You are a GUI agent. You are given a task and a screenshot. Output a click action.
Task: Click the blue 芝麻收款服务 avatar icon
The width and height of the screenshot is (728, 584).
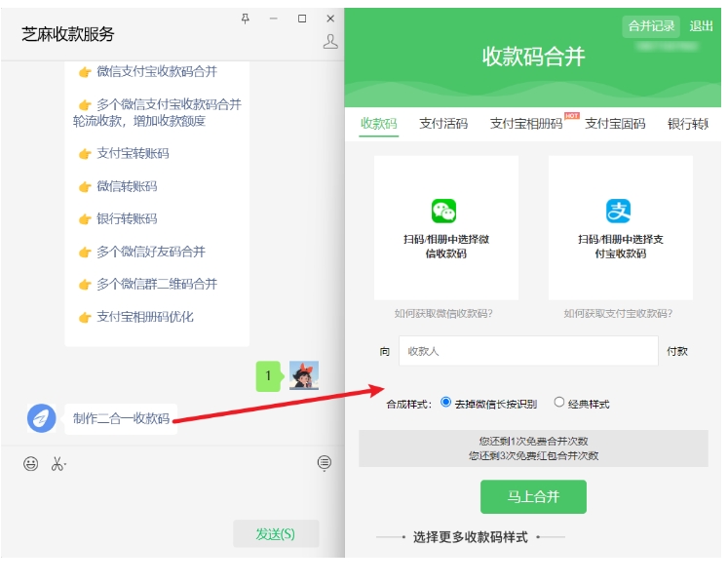(x=41, y=418)
